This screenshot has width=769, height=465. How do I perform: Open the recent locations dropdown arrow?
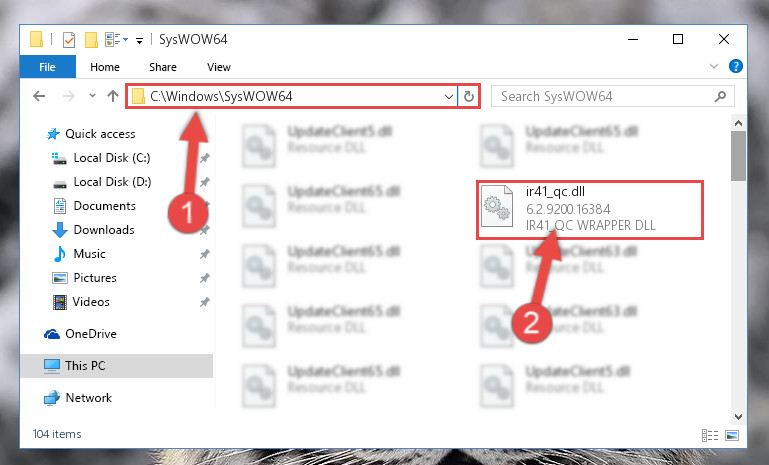(92, 96)
